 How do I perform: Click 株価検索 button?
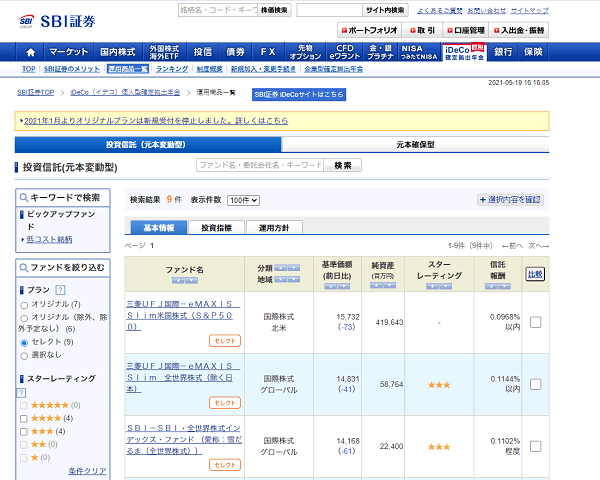[x=274, y=10]
